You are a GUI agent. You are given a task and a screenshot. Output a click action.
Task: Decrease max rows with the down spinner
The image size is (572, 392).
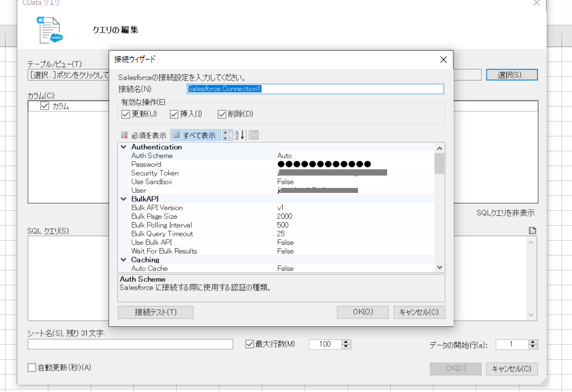pos(346,347)
